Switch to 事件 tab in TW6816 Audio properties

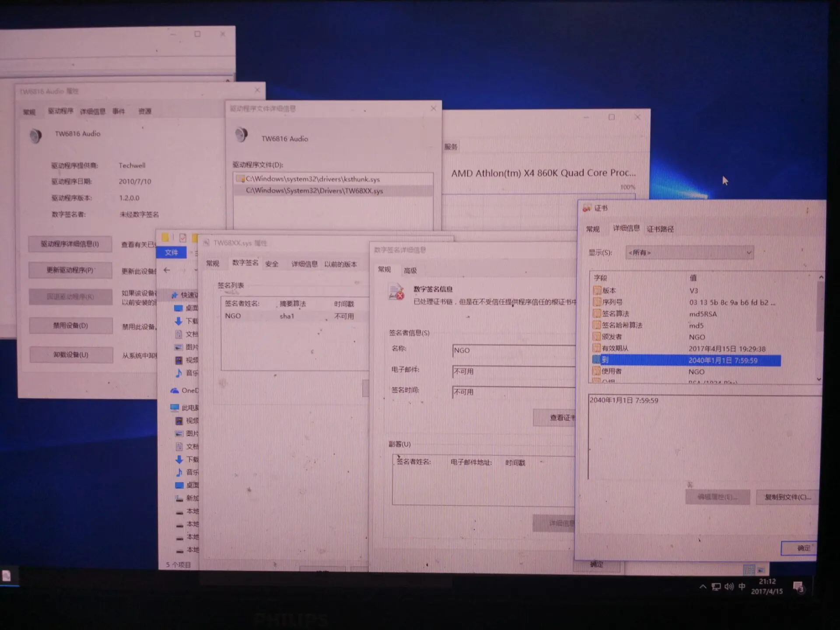click(x=119, y=111)
